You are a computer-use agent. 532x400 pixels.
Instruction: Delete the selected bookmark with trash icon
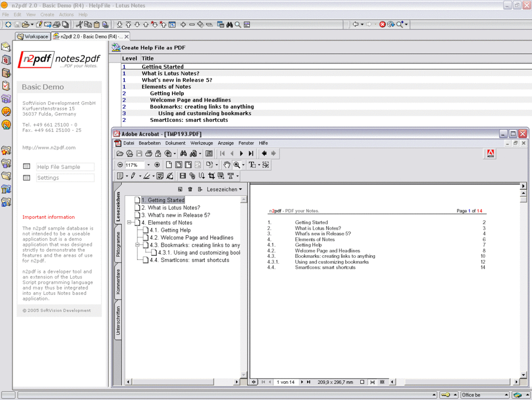click(x=190, y=190)
